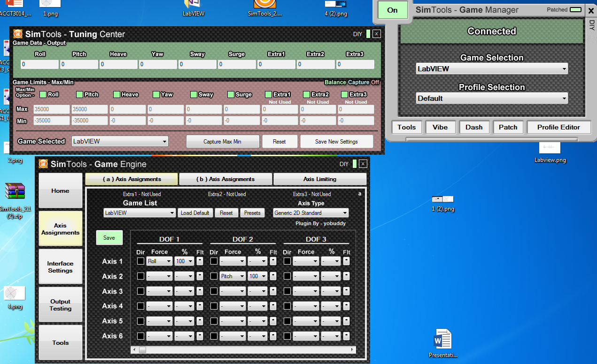Click the Patch button in Game Manager

(x=508, y=127)
